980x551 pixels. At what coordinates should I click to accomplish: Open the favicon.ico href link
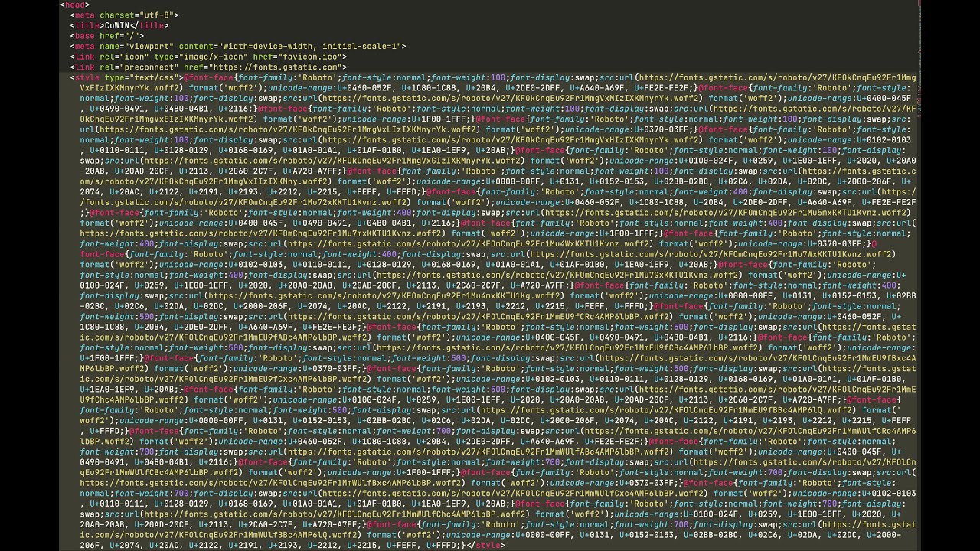(x=309, y=57)
